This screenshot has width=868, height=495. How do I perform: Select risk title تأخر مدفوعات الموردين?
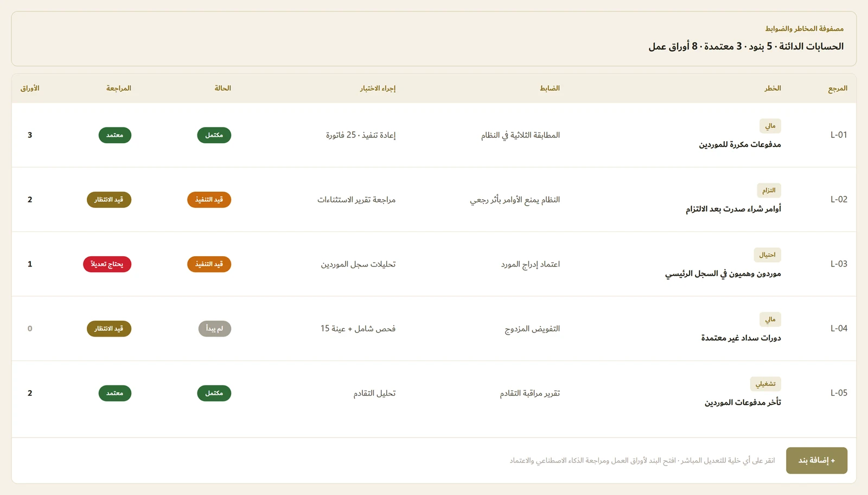pos(743,402)
